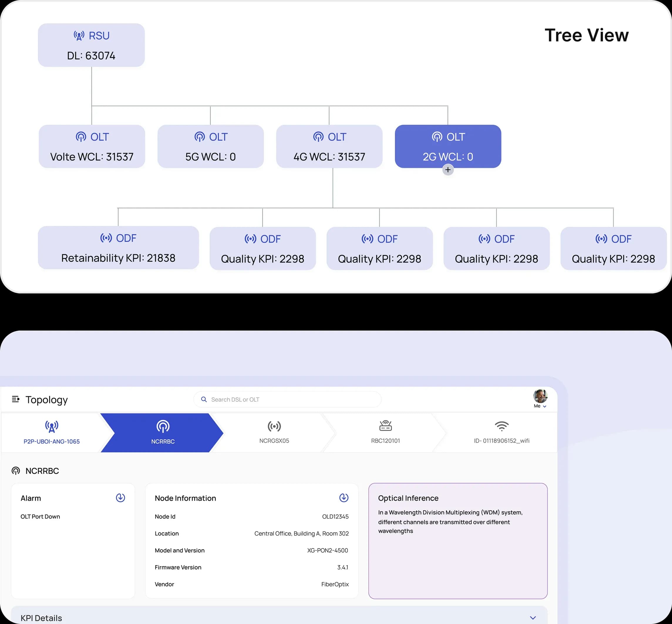Image resolution: width=672 pixels, height=624 pixels.
Task: Select the NCRRBC breadcrumb step
Action: click(162, 432)
